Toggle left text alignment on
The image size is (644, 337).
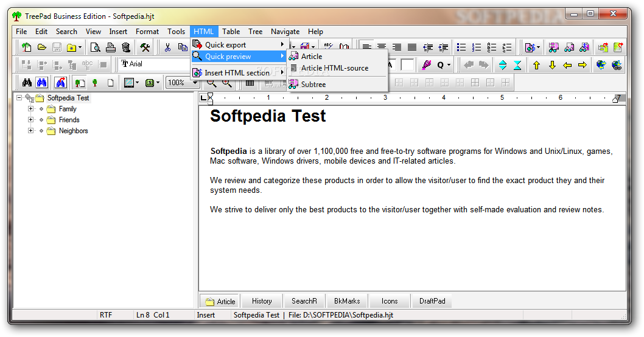pyautogui.click(x=366, y=47)
